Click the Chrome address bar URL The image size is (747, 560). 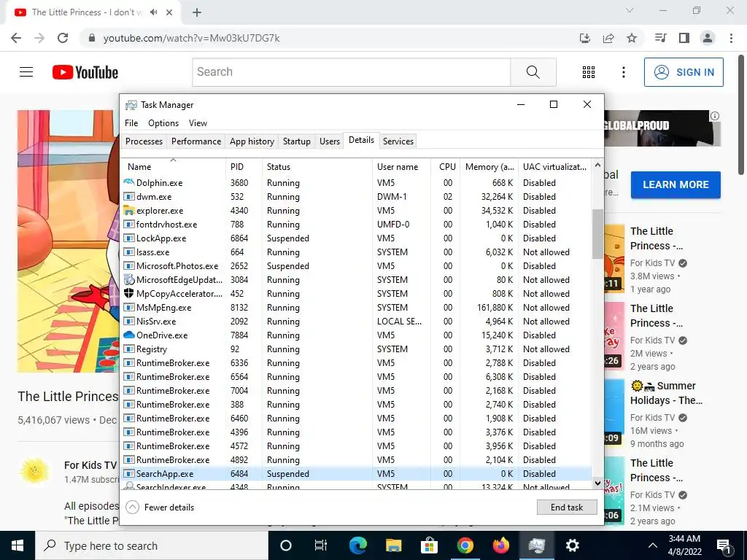192,38
